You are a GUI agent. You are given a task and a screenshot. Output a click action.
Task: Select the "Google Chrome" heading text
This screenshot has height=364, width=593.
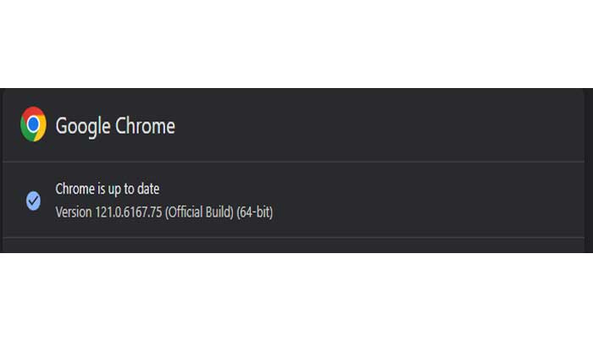coord(115,126)
